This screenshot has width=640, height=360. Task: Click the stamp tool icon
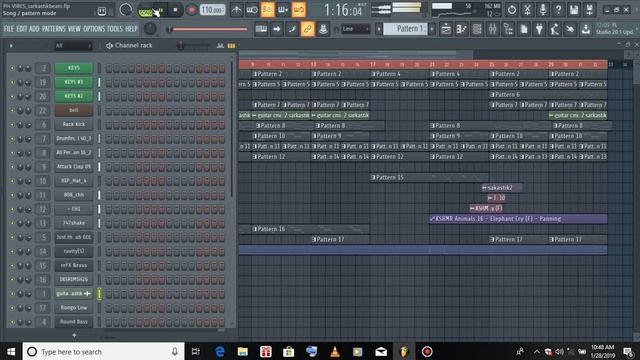point(323,29)
